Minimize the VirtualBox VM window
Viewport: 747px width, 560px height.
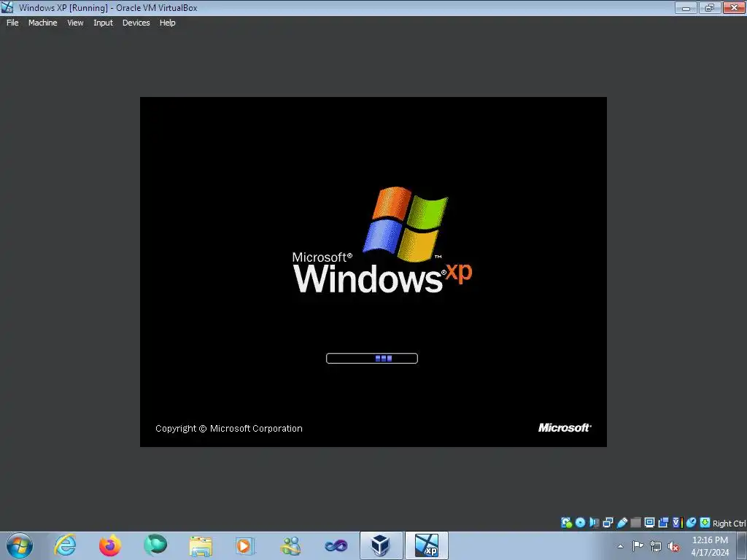click(686, 7)
